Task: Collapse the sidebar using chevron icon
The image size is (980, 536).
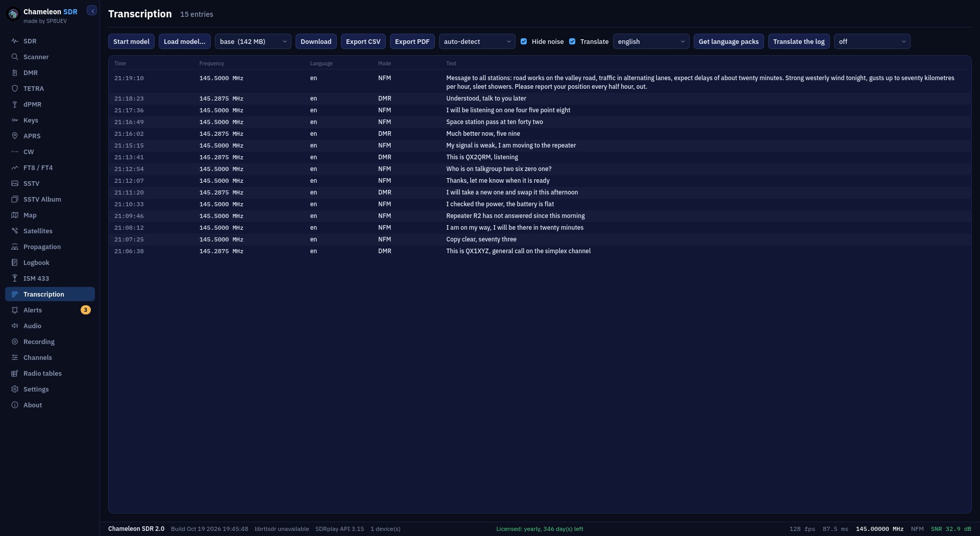Action: pyautogui.click(x=92, y=11)
